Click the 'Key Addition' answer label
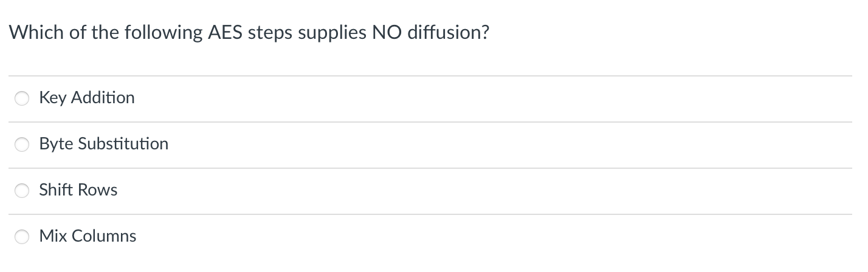 [87, 98]
